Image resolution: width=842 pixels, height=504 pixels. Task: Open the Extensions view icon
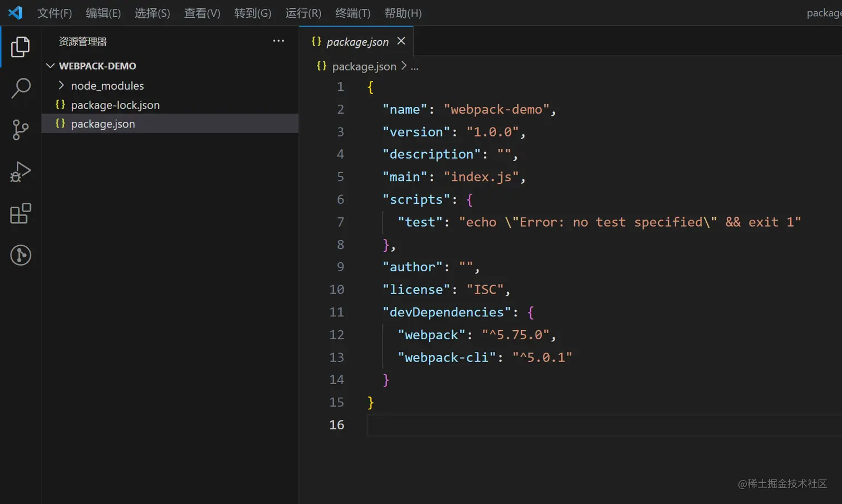pos(21,213)
